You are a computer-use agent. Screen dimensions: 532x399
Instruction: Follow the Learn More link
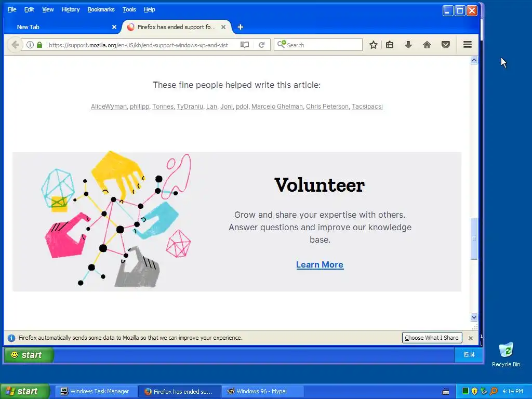[320, 264]
